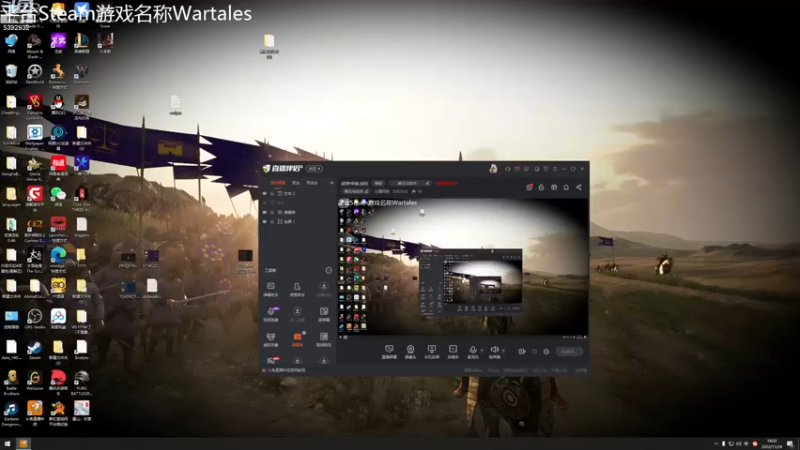Viewport: 800px width, 450px height.
Task: Toggle visibility of the third source layer
Action: coord(264,212)
